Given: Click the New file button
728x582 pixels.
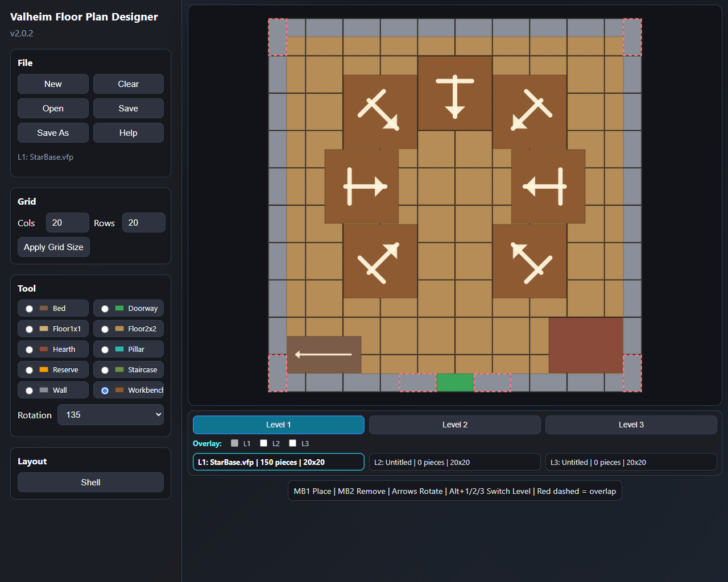Looking at the screenshot, I should pos(53,84).
